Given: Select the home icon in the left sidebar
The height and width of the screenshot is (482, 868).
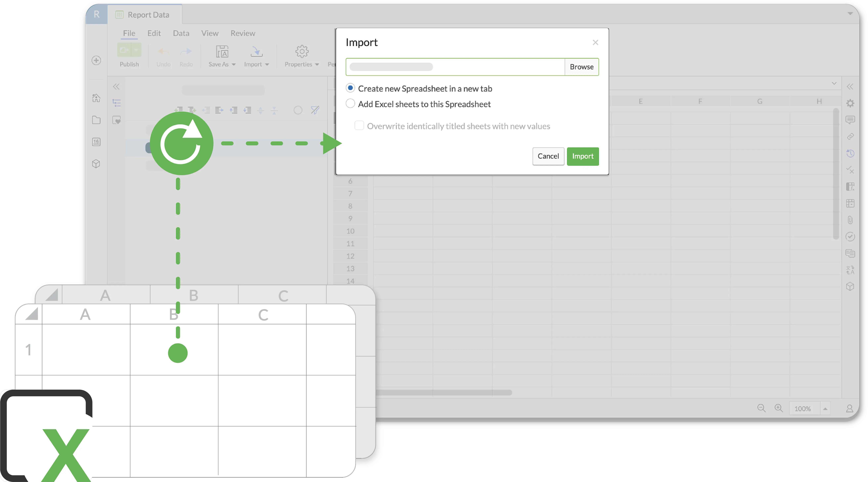Looking at the screenshot, I should click(96, 98).
